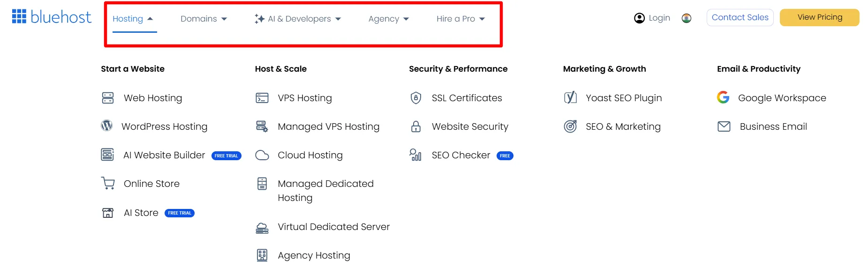Click the SSL Certificates shield icon
This screenshot has height=267, width=868.
coord(416,98)
